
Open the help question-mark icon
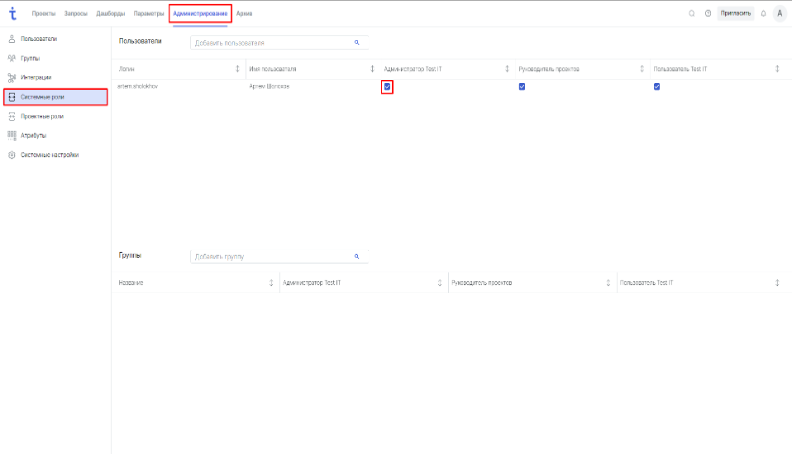708,14
